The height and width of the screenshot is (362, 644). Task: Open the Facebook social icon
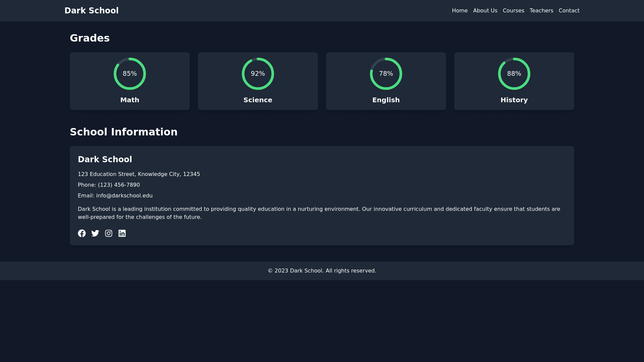(x=82, y=233)
